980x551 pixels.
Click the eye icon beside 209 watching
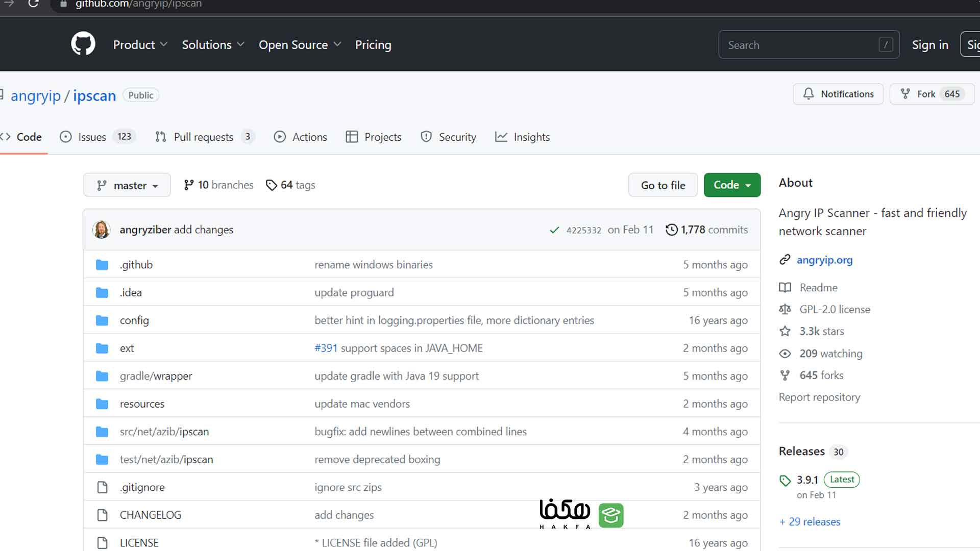(x=785, y=354)
